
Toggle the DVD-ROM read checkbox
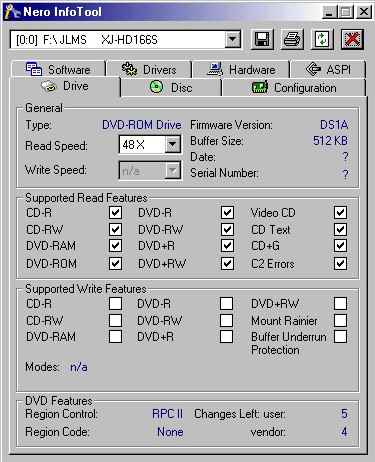[x=115, y=264]
